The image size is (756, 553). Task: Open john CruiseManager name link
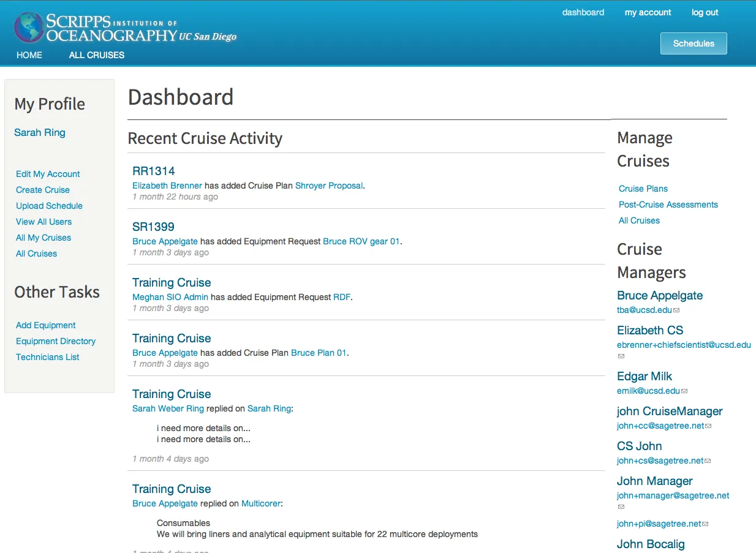point(670,412)
